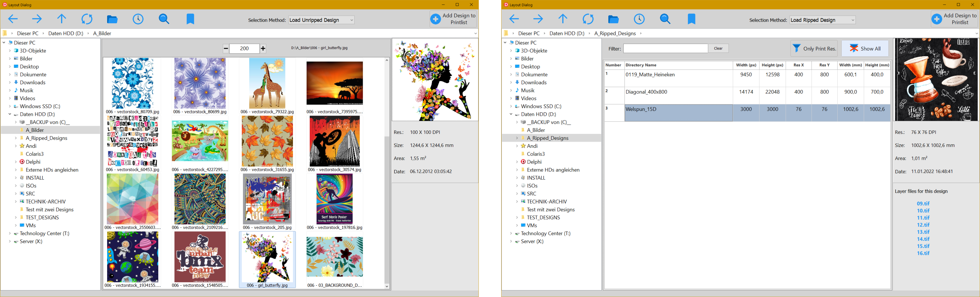Click bookmark icon in left window toolbar
The image size is (980, 297).
[x=190, y=19]
